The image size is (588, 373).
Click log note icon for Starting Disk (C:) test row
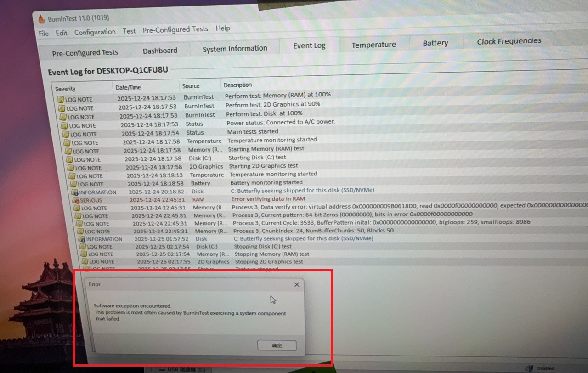click(x=69, y=159)
